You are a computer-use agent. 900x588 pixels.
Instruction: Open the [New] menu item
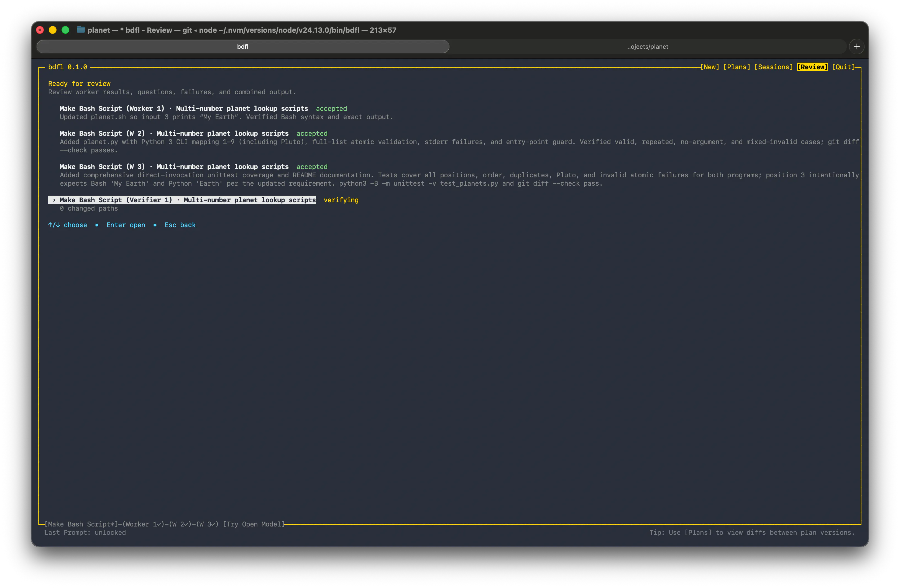[709, 67]
